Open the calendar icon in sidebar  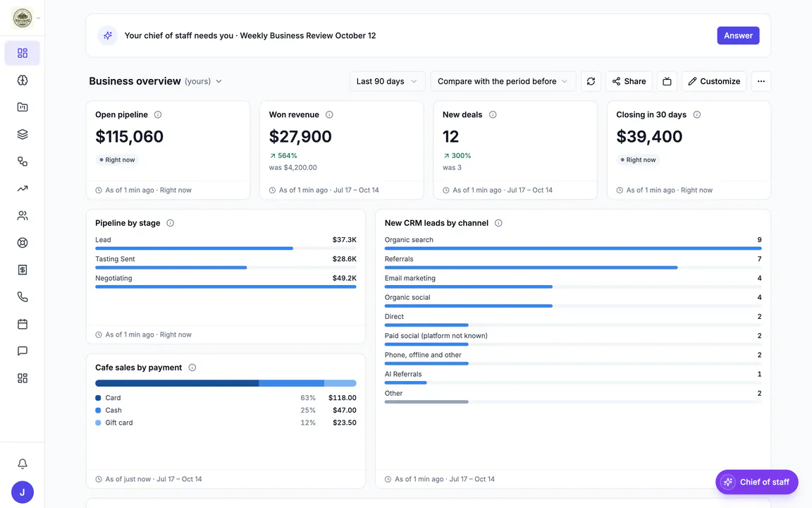point(23,324)
